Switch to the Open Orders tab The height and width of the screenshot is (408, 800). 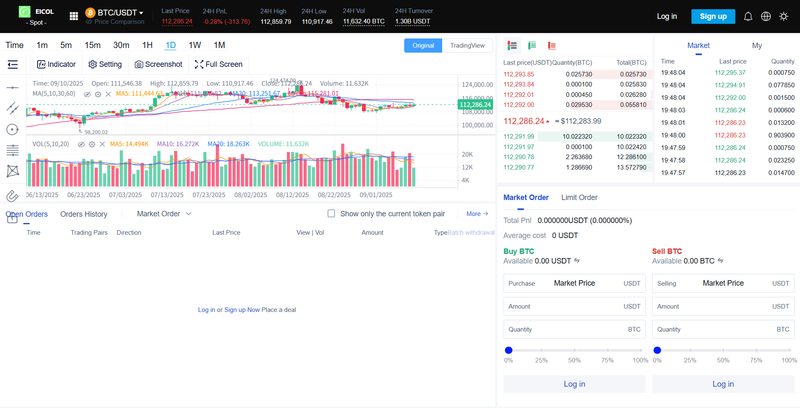[27, 214]
